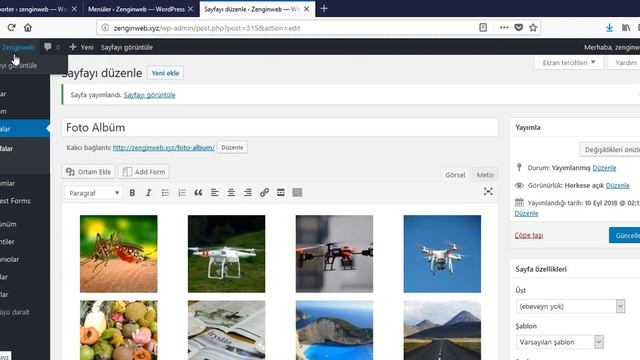Edit Durum status via Düzenle link

[604, 168]
